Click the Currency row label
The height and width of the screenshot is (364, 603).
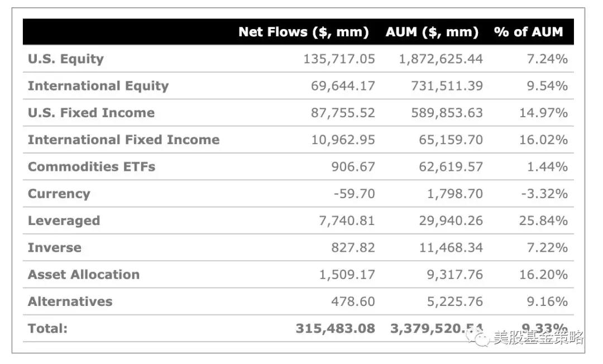[x=59, y=194]
